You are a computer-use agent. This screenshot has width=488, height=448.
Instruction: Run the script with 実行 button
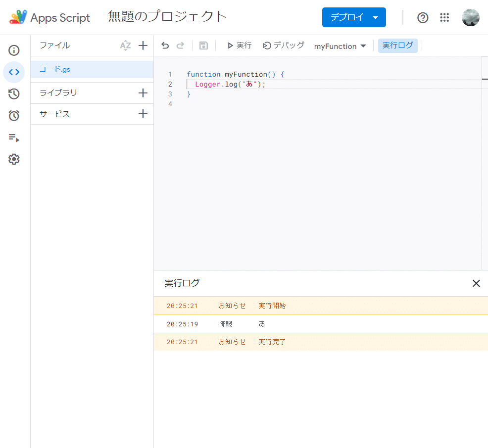pyautogui.click(x=240, y=45)
